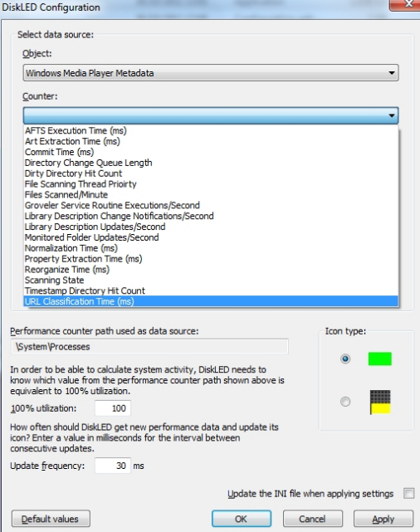
Task: Click the Windows Media Player Metadata combo box
Action: point(211,73)
